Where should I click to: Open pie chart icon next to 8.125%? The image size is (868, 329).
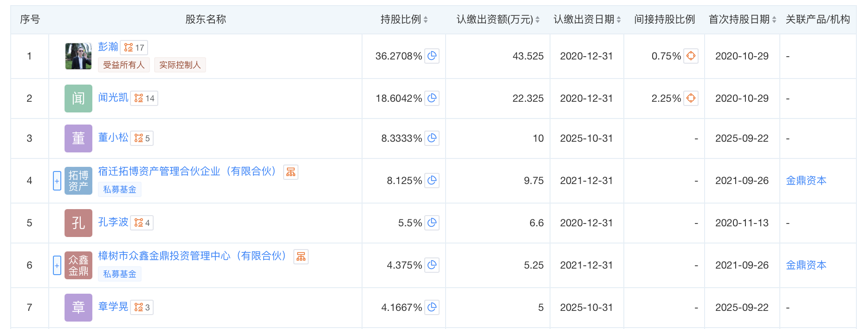click(432, 180)
